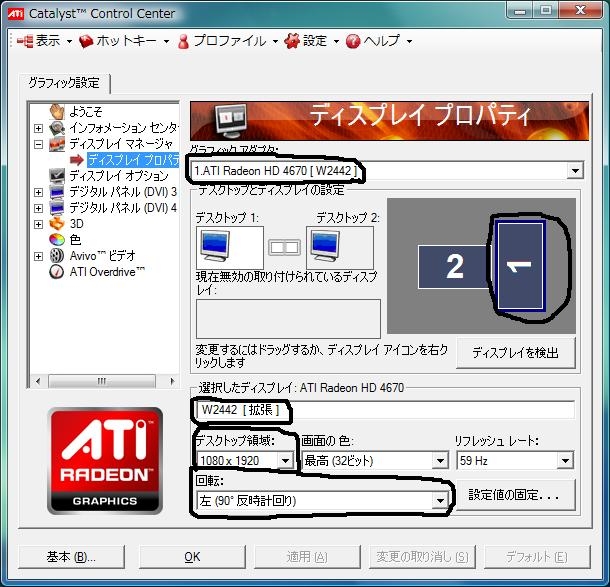Click the デフォルト (E) button

click(x=537, y=557)
